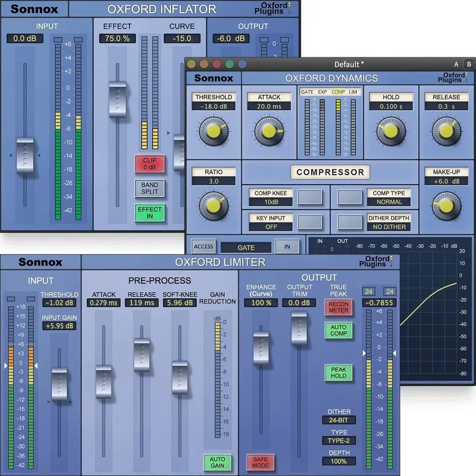Click the Dynamics threshold -18.0 dB field
The width and height of the screenshot is (476, 476).
(x=214, y=107)
